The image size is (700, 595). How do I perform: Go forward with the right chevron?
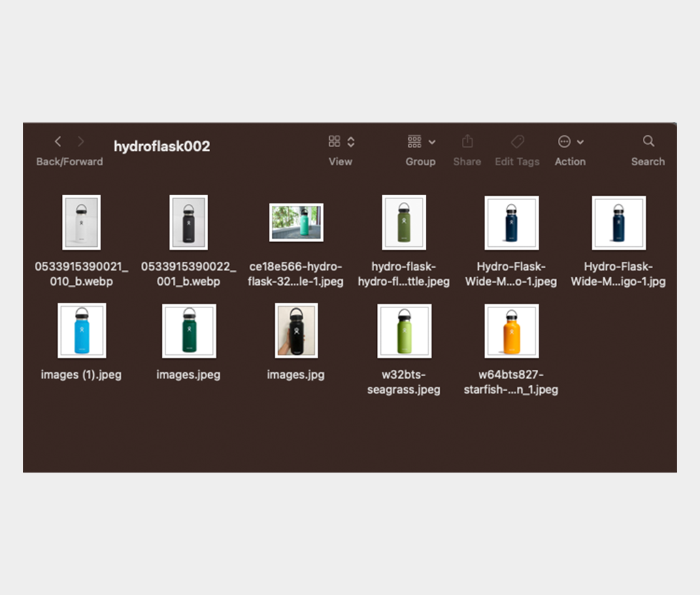81,141
